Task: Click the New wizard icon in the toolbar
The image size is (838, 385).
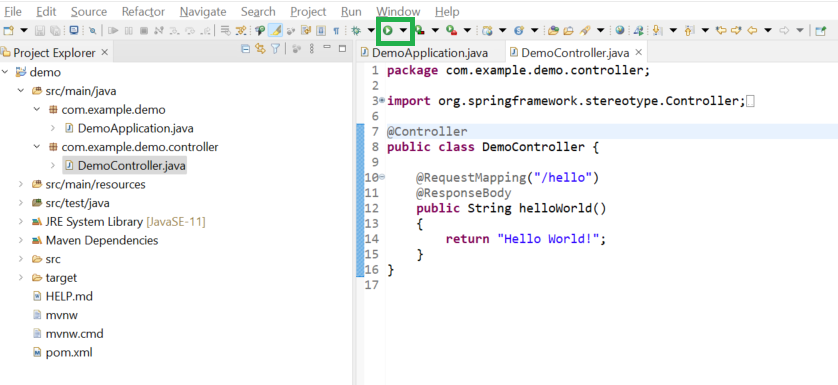Action: click(8, 30)
